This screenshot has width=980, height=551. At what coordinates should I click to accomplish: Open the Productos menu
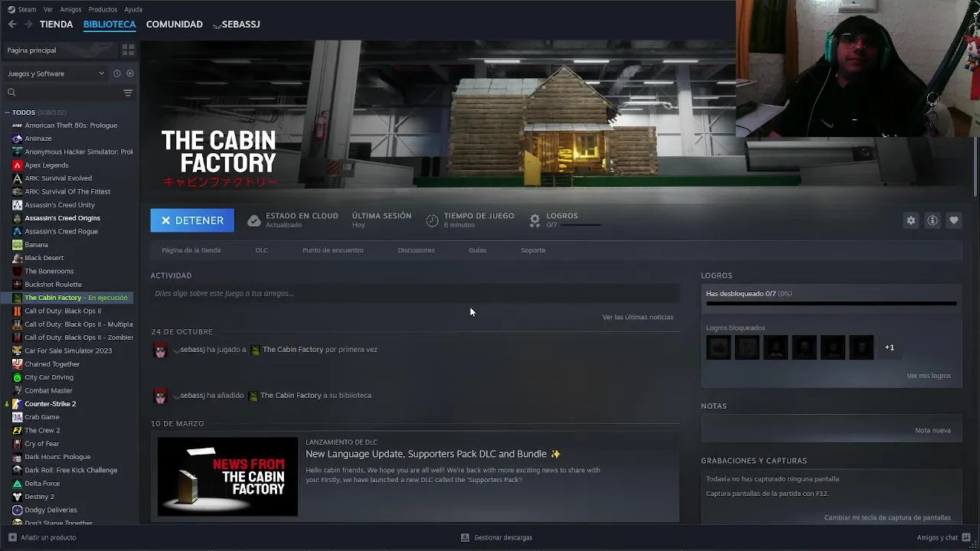[x=103, y=9]
